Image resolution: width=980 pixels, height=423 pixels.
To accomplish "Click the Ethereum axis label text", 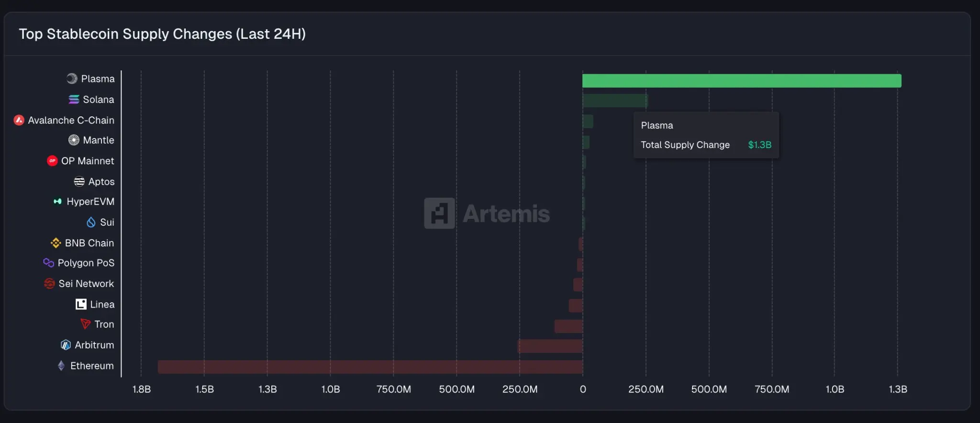I will (x=92, y=366).
